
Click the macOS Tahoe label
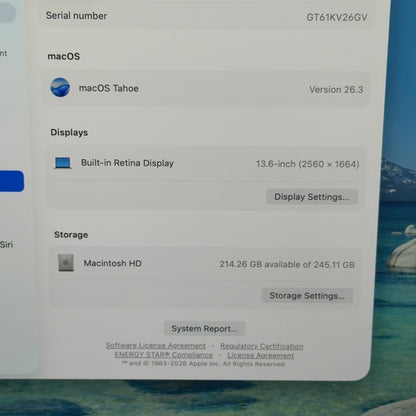pyautogui.click(x=109, y=88)
